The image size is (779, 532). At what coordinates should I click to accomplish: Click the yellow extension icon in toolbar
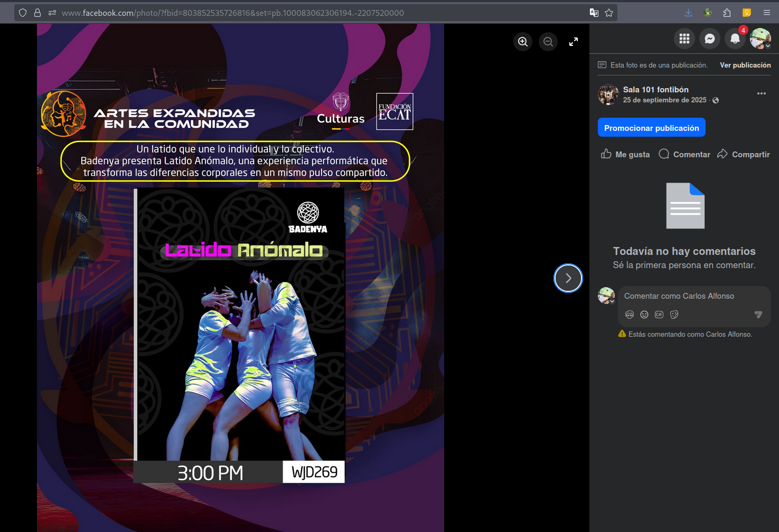click(x=747, y=13)
